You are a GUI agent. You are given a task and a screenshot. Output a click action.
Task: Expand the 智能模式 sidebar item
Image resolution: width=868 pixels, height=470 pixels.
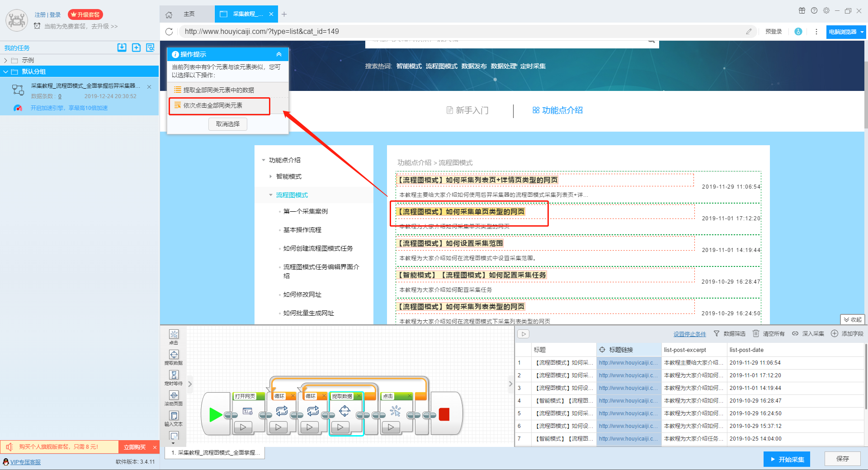(x=271, y=176)
